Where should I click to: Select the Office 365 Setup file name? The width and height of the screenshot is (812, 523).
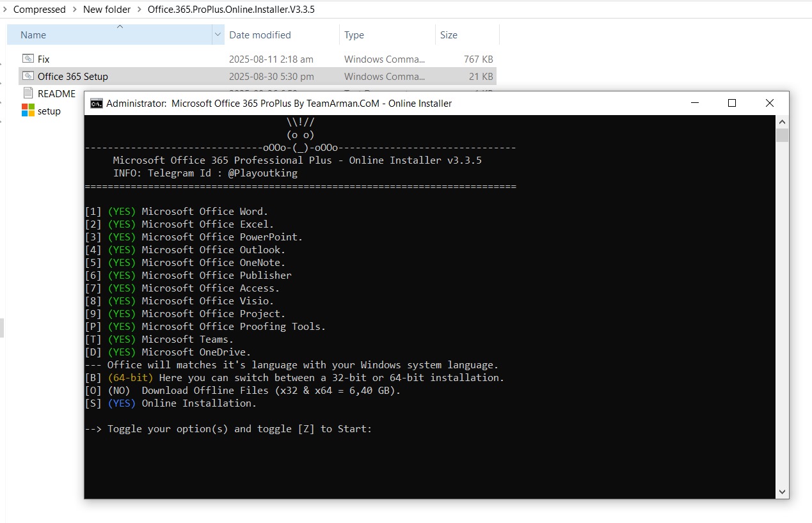73,76
